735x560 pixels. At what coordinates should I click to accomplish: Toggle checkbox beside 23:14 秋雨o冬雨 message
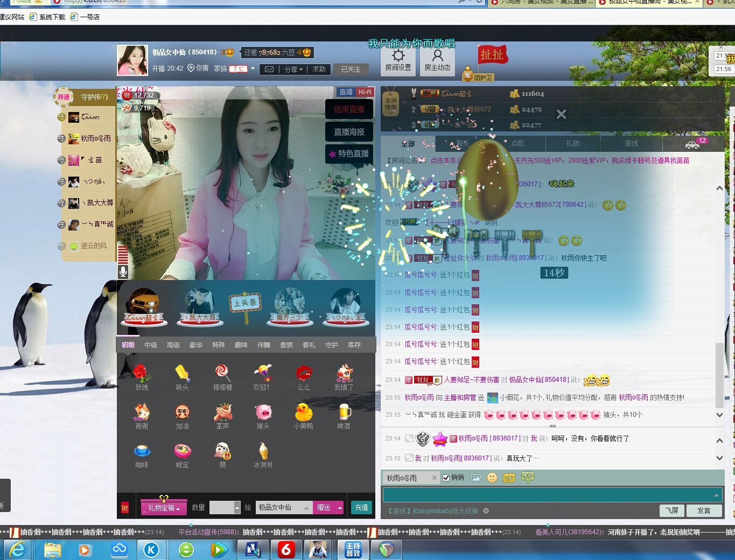409,438
